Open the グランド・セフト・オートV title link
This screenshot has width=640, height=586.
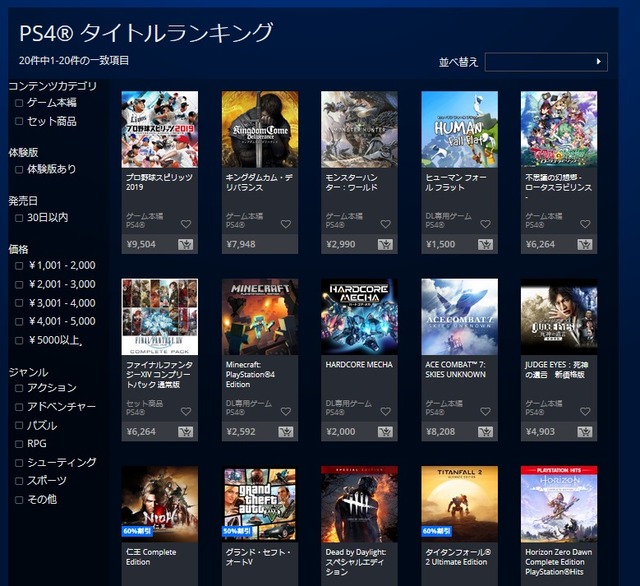[x=258, y=557]
